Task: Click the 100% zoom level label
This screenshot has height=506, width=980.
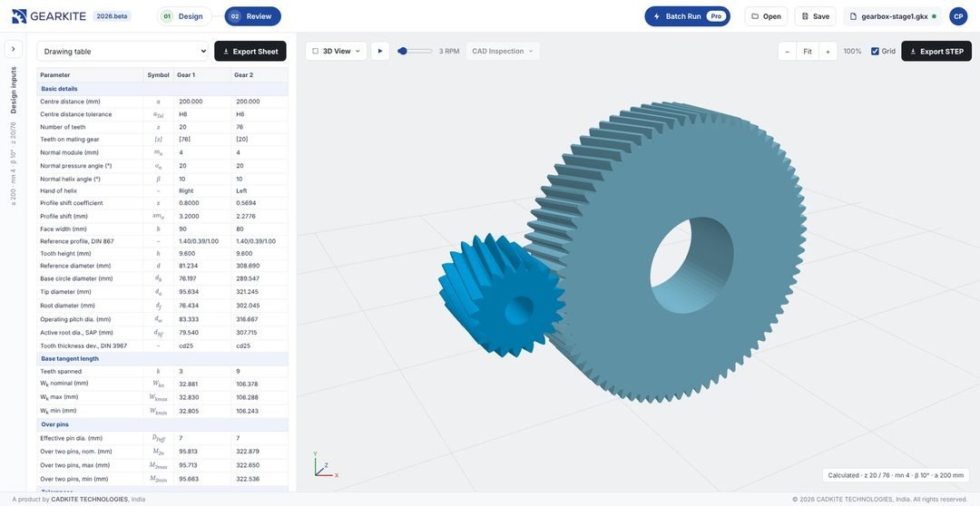Action: [852, 51]
